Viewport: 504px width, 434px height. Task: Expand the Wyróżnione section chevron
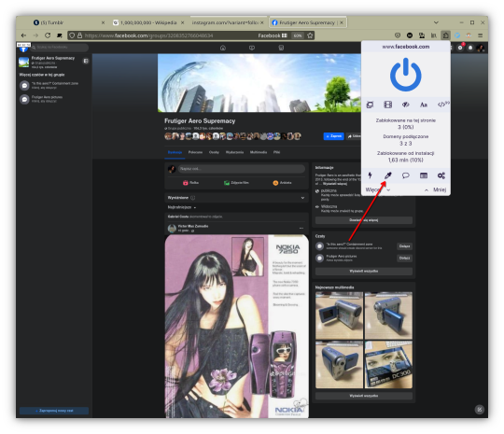[x=302, y=198]
